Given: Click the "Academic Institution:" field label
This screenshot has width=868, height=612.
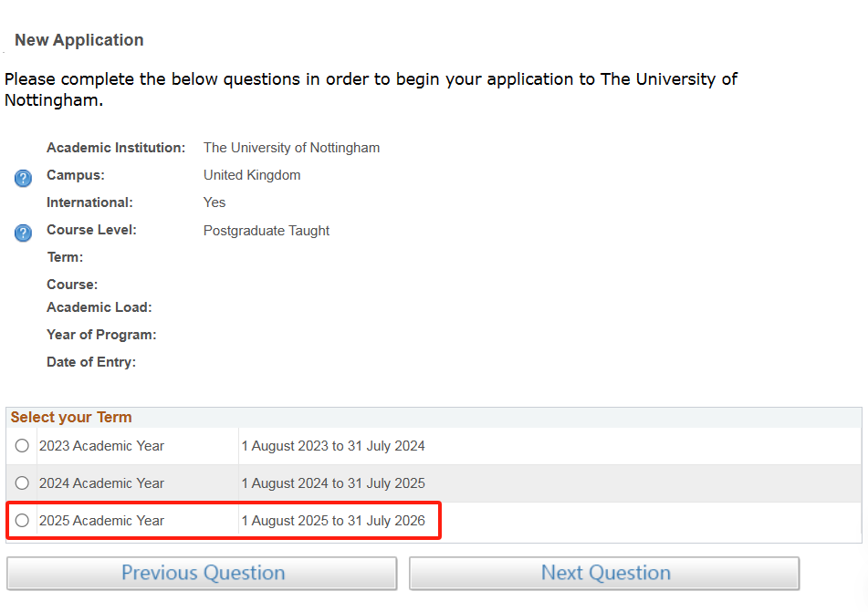Looking at the screenshot, I should (116, 148).
